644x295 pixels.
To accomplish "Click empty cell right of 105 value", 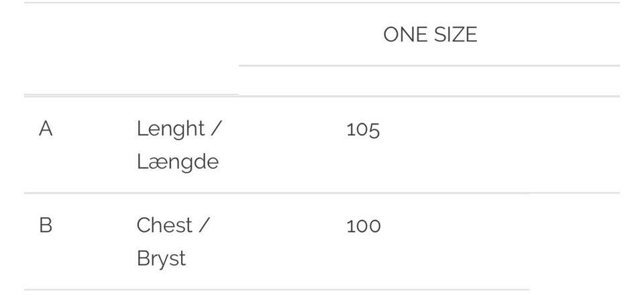I will click(503, 144).
